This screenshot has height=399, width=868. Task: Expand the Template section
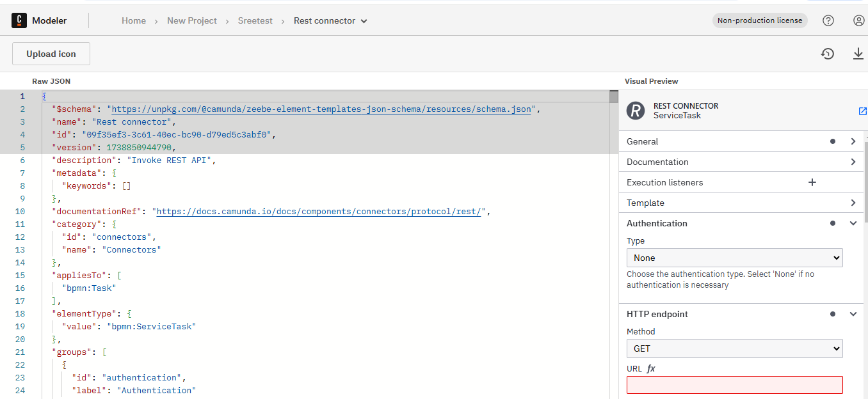click(x=741, y=203)
